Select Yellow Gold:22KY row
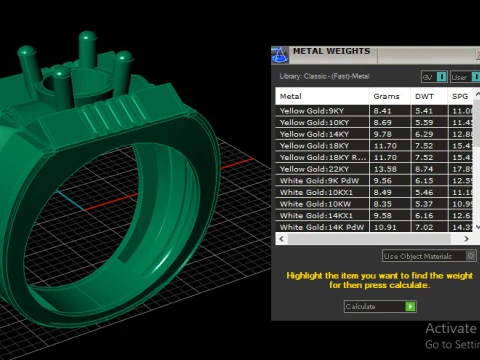This screenshot has height=360, width=480. 374,169
